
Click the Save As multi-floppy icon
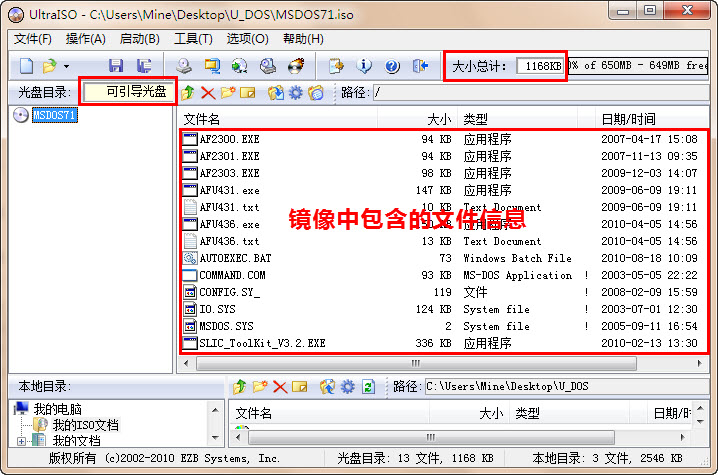(144, 66)
